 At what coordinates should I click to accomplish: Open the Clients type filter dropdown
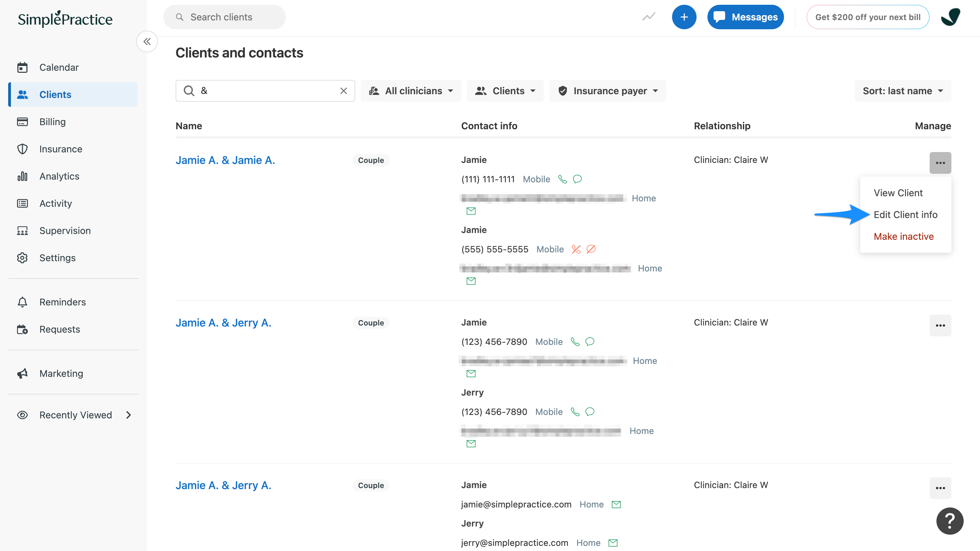click(505, 91)
